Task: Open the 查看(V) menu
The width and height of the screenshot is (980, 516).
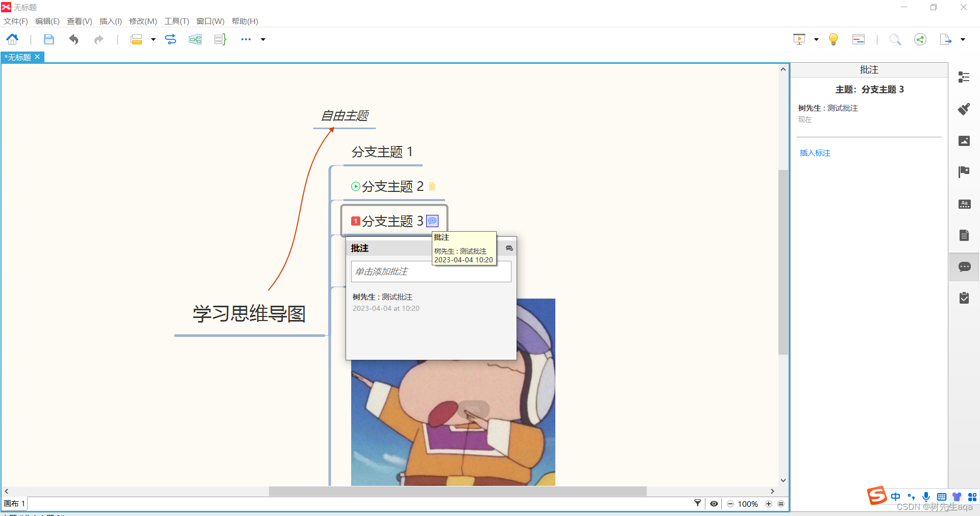Action: click(80, 21)
